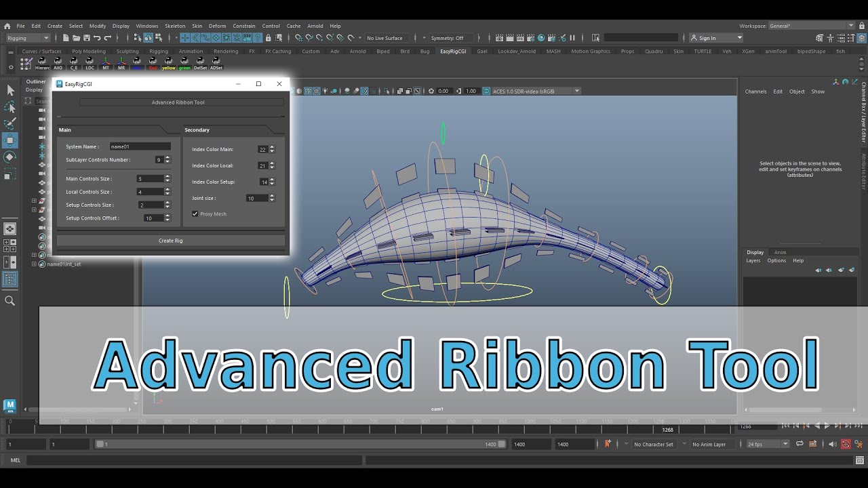868x488 pixels.
Task: Click the MR axis shelf icon
Action: pyautogui.click(x=121, y=63)
